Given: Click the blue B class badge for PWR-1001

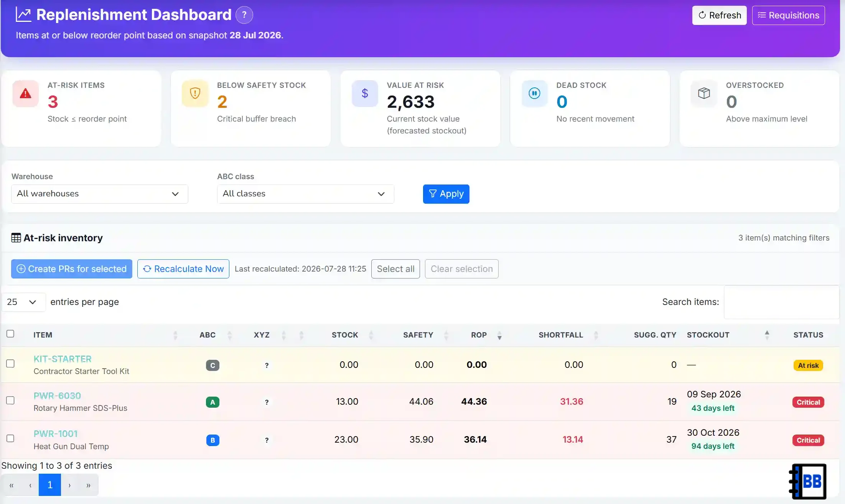Looking at the screenshot, I should (x=212, y=440).
